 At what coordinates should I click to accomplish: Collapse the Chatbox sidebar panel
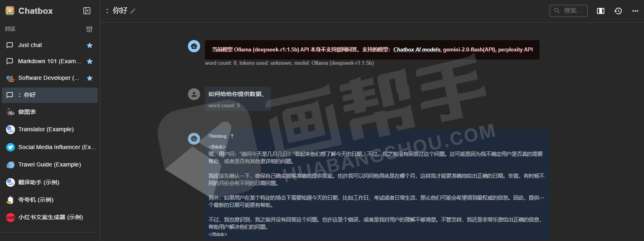(x=87, y=11)
